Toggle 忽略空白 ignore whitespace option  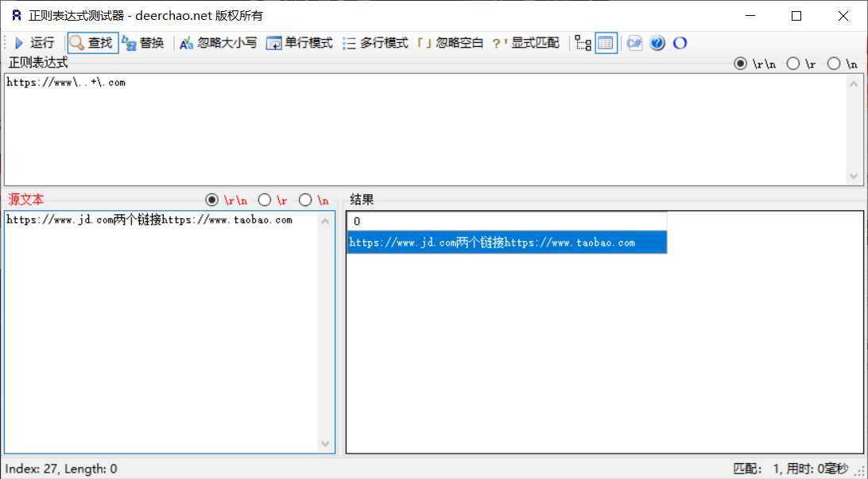point(450,43)
